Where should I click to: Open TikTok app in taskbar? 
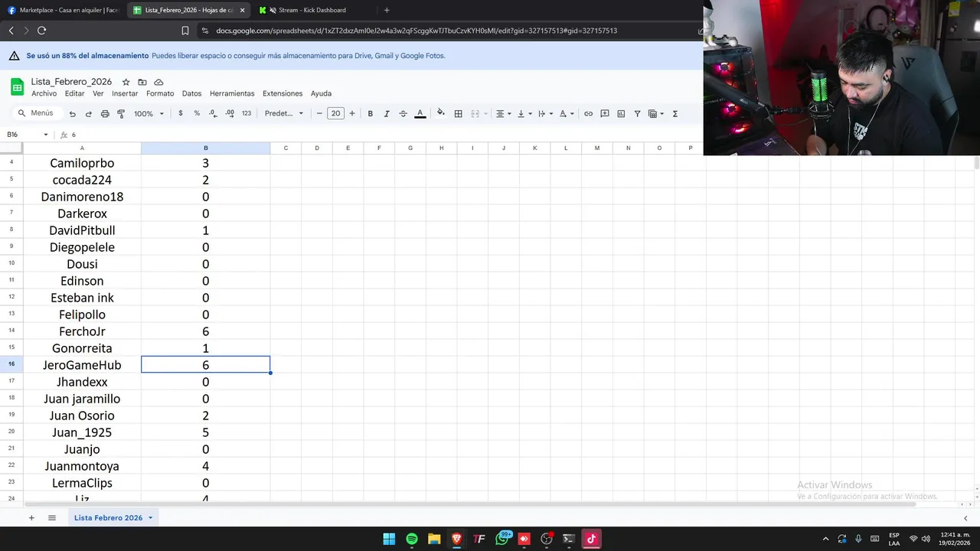(591, 539)
